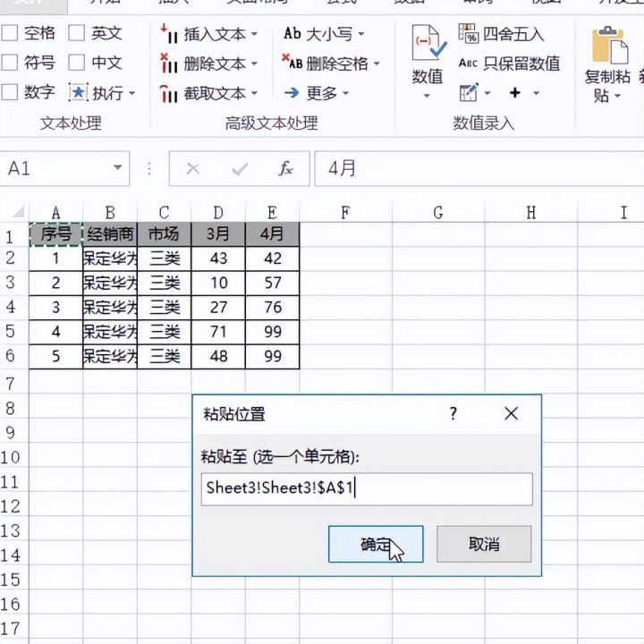This screenshot has height=644, width=644.
Task: Click the formula bar showing 4月
Action: tap(479, 169)
